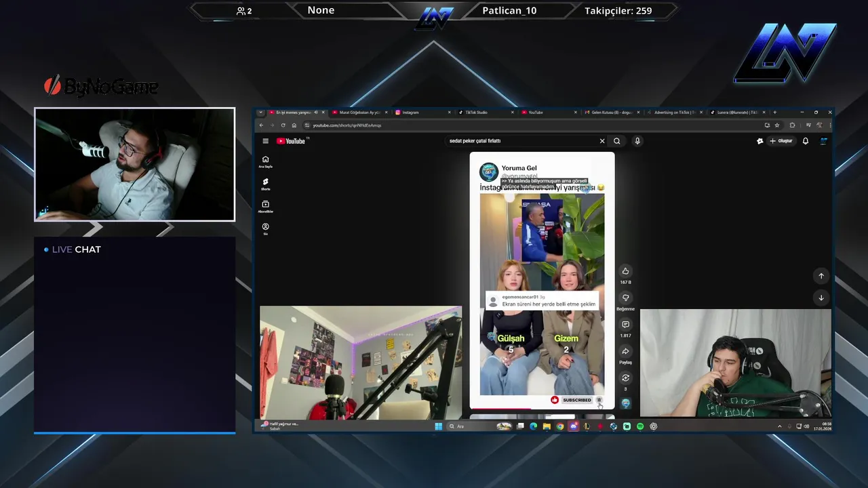
Task: Open Google Chrome from the taskbar
Action: pos(560,426)
